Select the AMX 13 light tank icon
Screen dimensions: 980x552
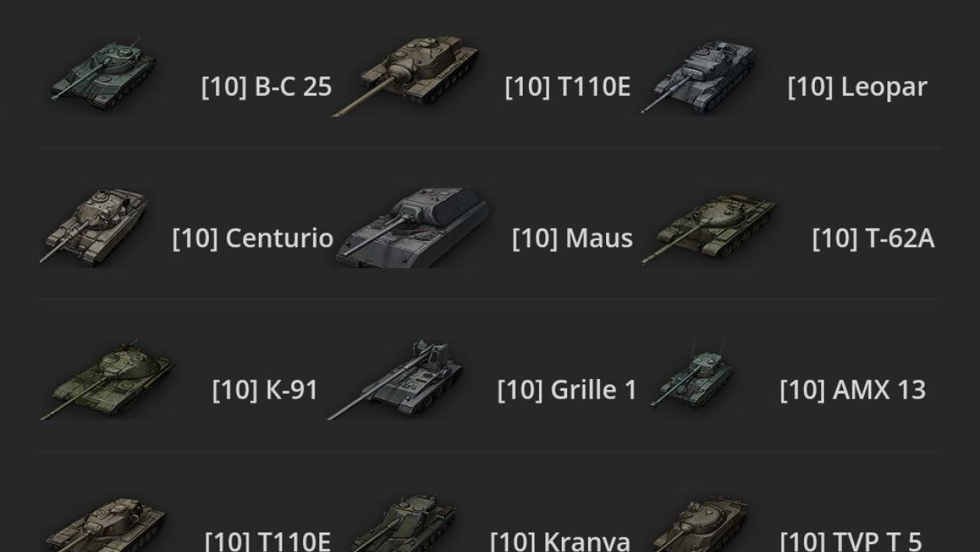click(x=691, y=376)
